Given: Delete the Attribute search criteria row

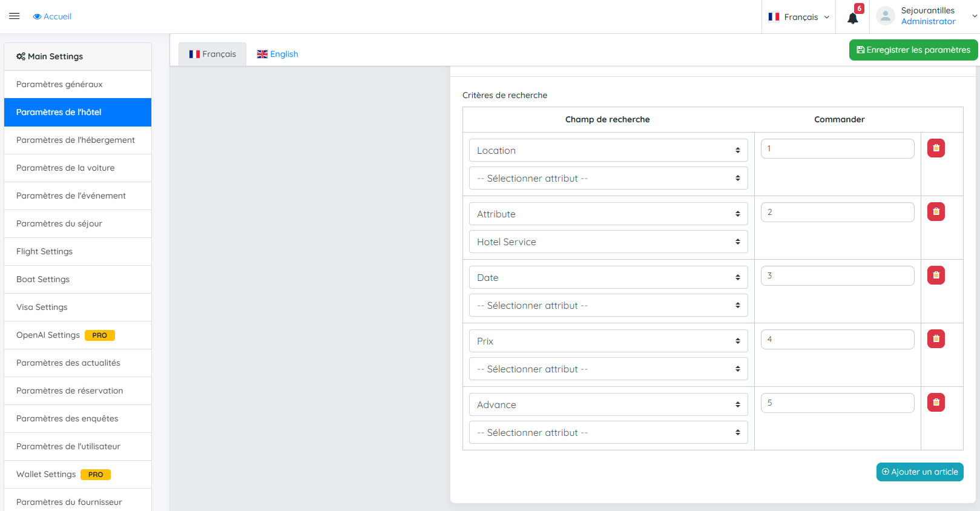Looking at the screenshot, I should coord(936,212).
